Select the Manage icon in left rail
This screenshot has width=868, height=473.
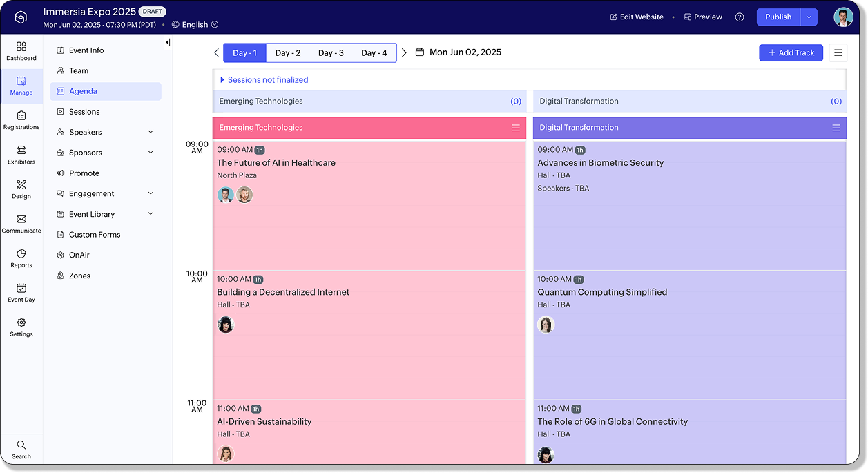[x=21, y=81]
